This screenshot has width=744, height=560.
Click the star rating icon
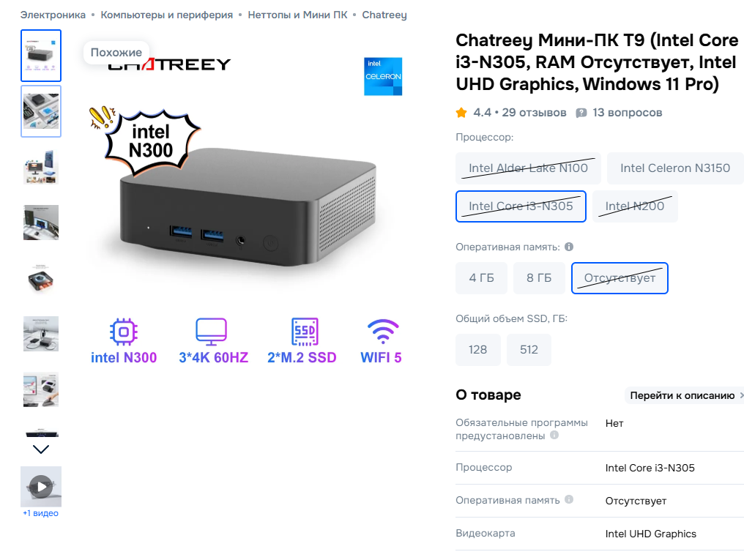click(461, 113)
